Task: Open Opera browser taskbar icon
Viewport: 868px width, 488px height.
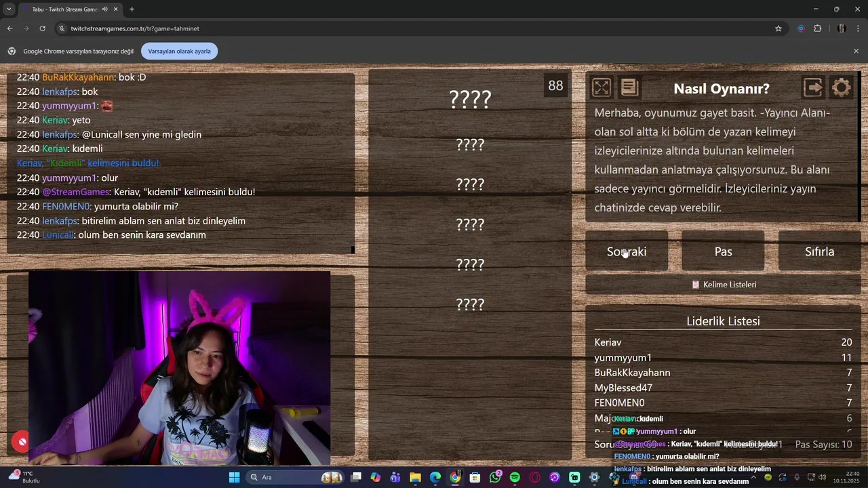Action: tap(534, 477)
